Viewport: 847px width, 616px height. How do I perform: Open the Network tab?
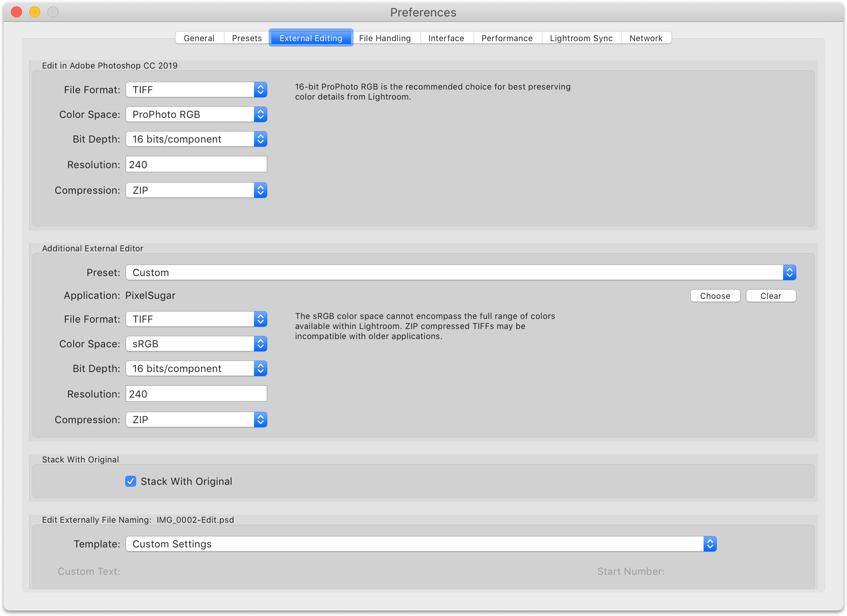coord(646,38)
